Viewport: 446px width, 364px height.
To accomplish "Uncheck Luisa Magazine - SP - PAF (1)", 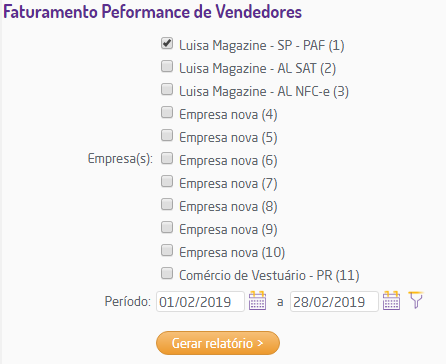I will point(167,43).
